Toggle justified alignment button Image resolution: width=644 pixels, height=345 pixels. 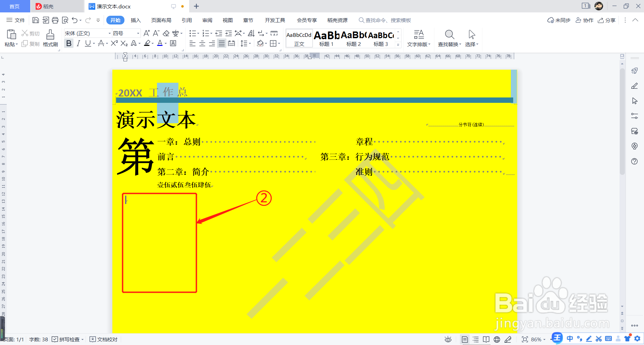click(222, 43)
